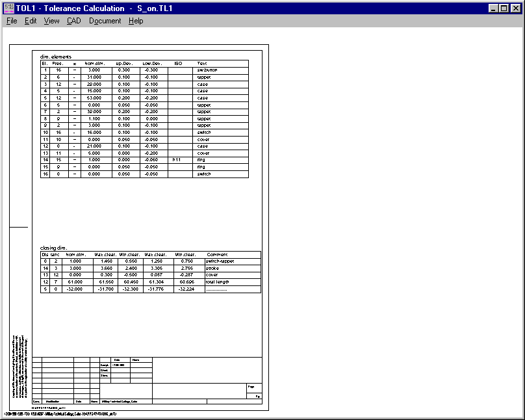Maximize the Tolerance Calculation window
525x420 pixels.
pyautogui.click(x=504, y=8)
